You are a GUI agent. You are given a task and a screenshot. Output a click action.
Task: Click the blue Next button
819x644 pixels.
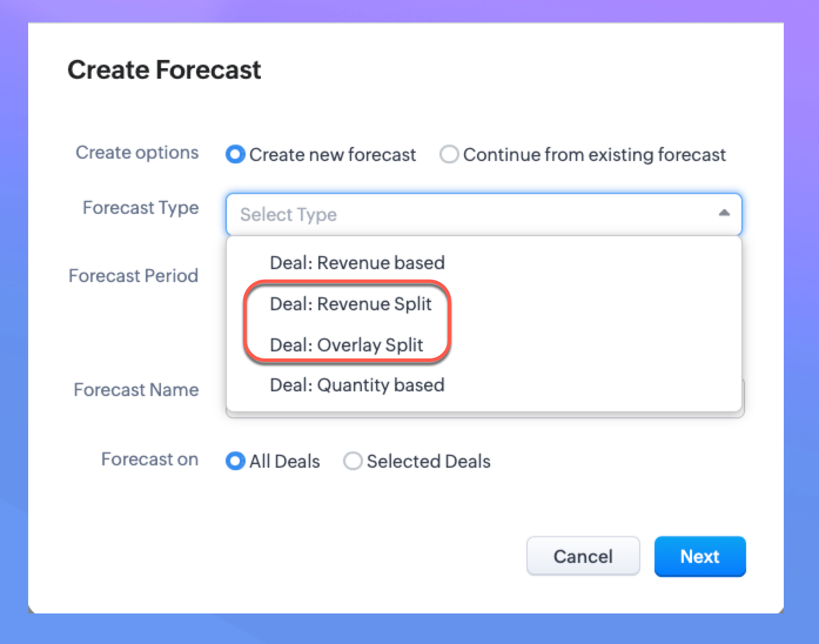pyautogui.click(x=700, y=556)
